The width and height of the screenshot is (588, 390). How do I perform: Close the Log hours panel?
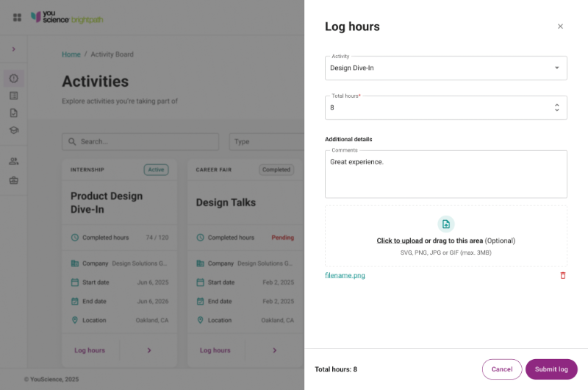click(x=560, y=26)
